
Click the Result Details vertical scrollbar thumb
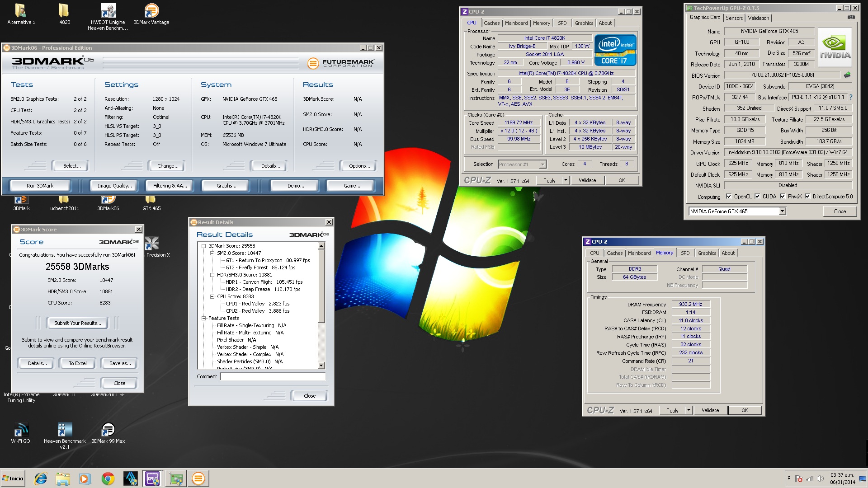(x=321, y=286)
